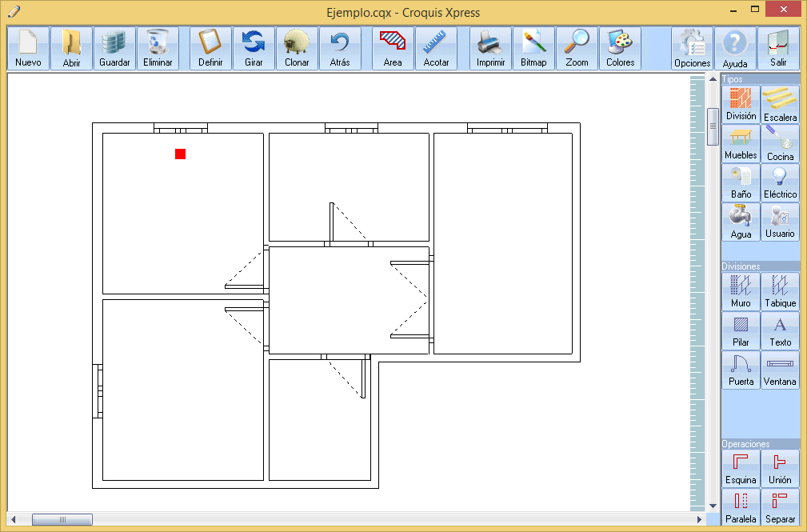Pick the Puerta door element

(741, 370)
